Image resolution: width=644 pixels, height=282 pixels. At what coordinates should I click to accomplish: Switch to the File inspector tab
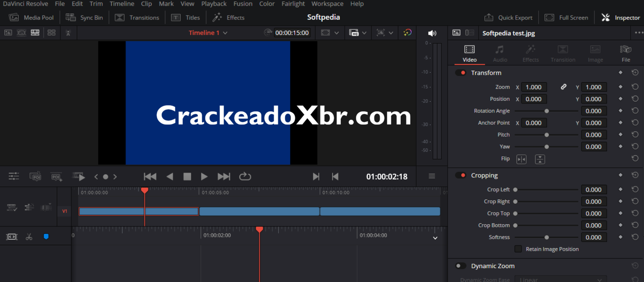tap(626, 53)
